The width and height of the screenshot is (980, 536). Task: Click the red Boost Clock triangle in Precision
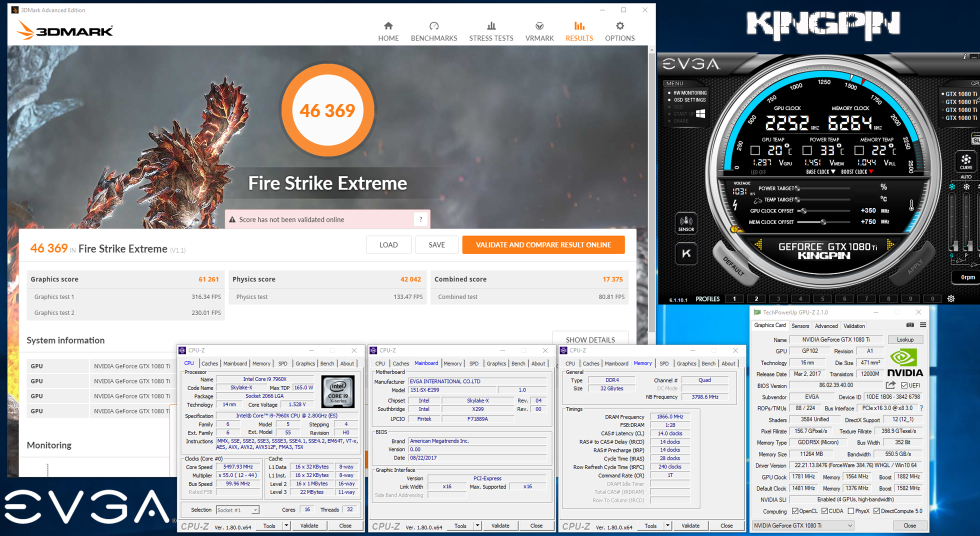[x=871, y=172]
